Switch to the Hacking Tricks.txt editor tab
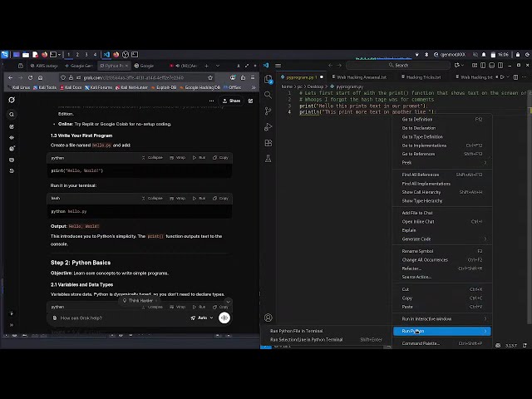 tap(421, 77)
